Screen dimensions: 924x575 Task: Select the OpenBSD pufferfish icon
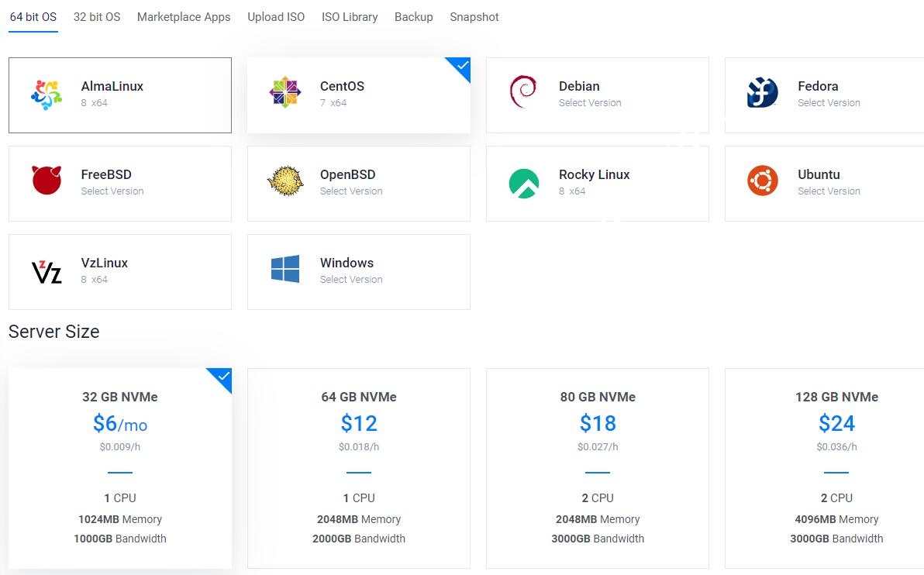pos(285,181)
